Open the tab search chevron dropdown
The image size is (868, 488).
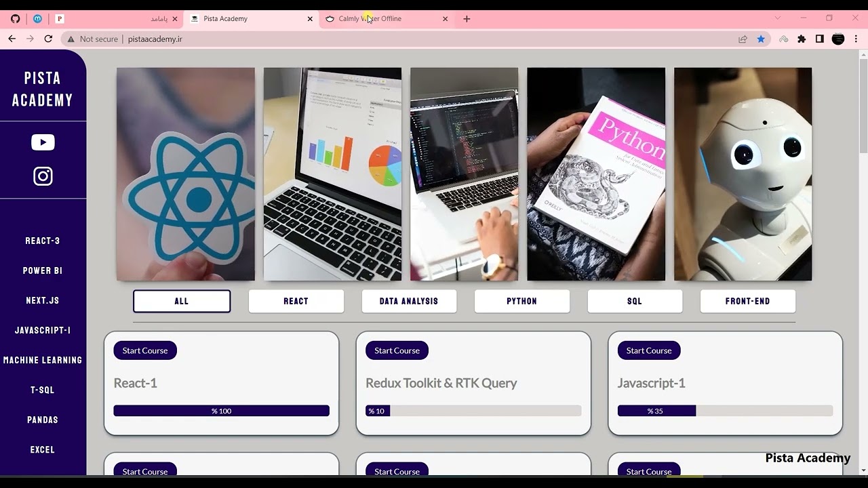click(778, 18)
